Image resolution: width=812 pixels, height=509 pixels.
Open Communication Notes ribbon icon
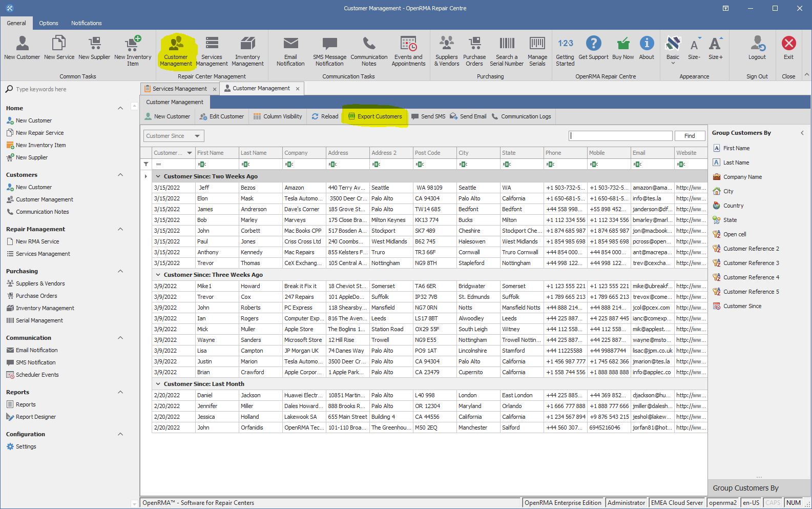click(x=369, y=51)
